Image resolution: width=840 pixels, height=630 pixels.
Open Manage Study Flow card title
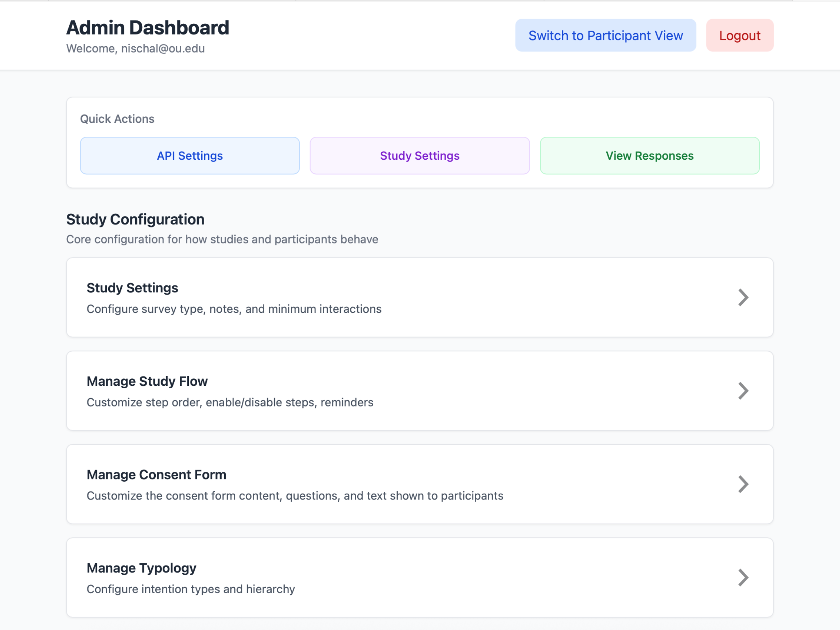pyautogui.click(x=147, y=381)
